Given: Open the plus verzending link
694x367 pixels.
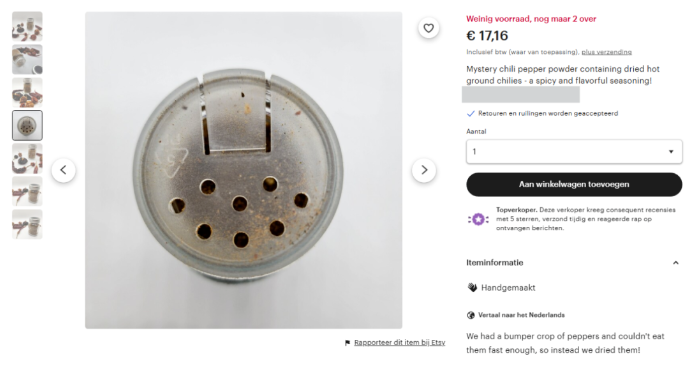Looking at the screenshot, I should (606, 52).
